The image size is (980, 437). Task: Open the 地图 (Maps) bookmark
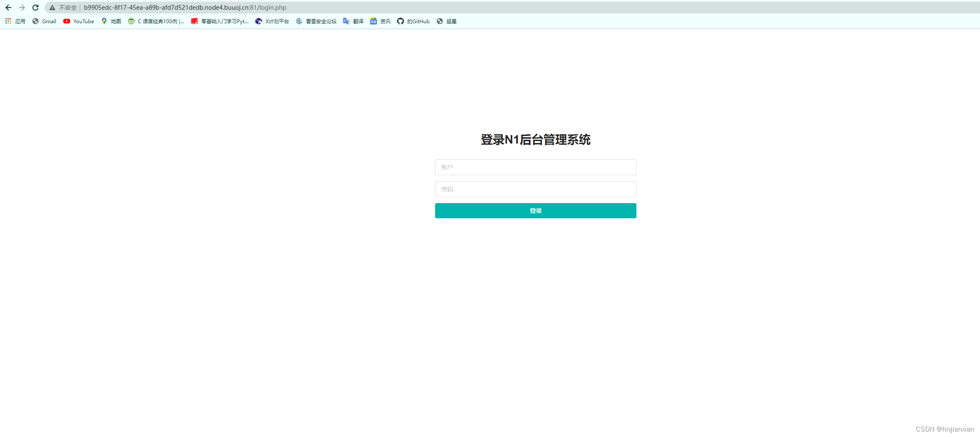(111, 21)
